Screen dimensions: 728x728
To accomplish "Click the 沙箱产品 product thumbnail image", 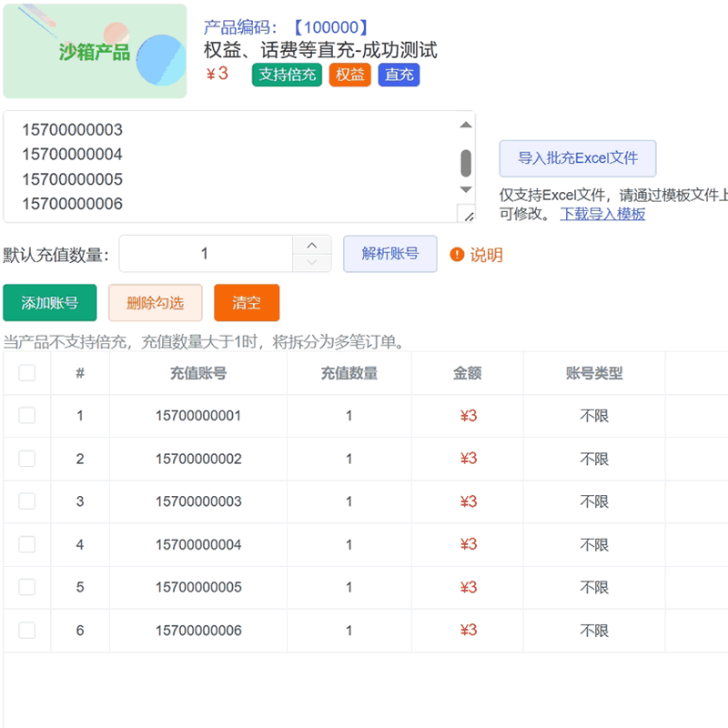I will point(95,51).
